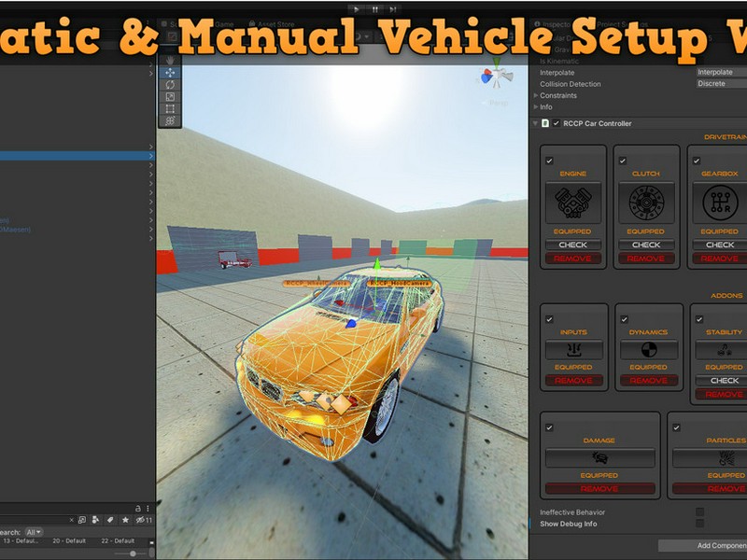Click REMOVE under the Inputs module

click(573, 381)
